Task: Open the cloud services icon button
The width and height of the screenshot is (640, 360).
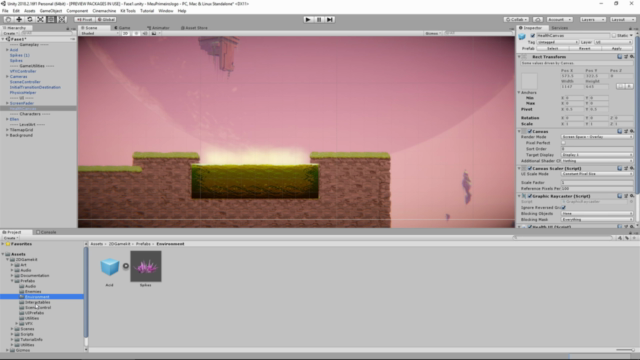Action: pyautogui.click(x=538, y=19)
